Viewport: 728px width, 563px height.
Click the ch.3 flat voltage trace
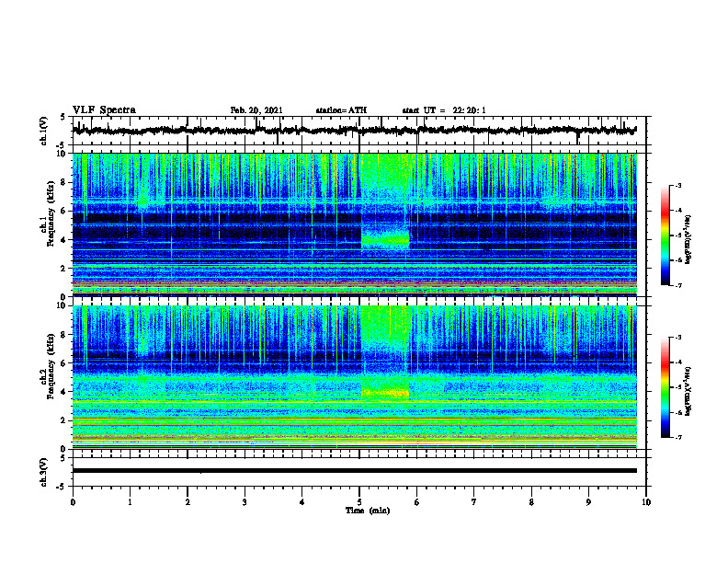point(354,471)
